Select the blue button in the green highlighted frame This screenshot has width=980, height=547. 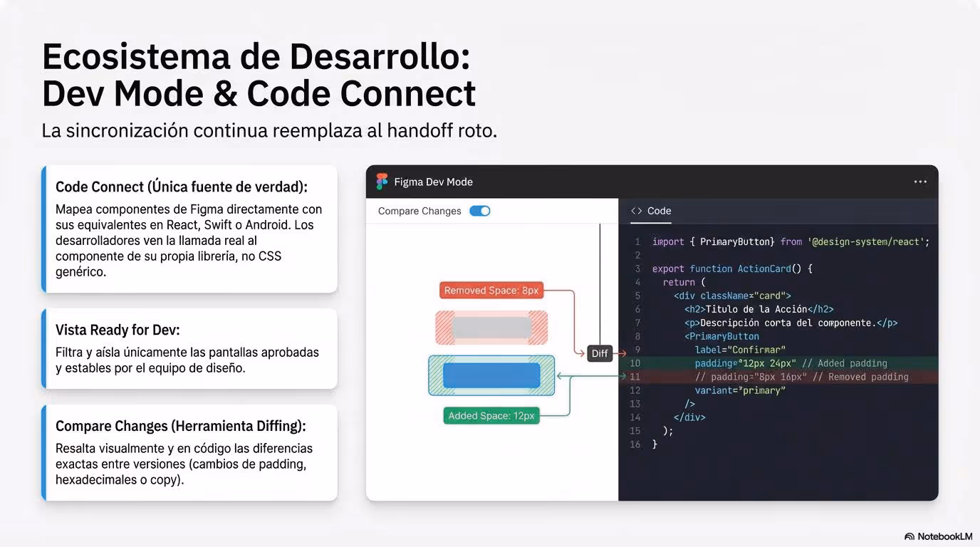click(491, 375)
